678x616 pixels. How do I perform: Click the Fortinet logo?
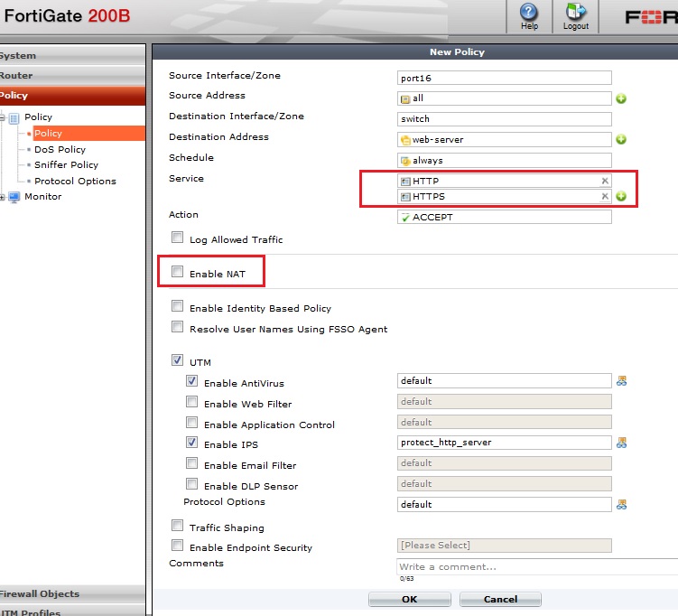652,17
